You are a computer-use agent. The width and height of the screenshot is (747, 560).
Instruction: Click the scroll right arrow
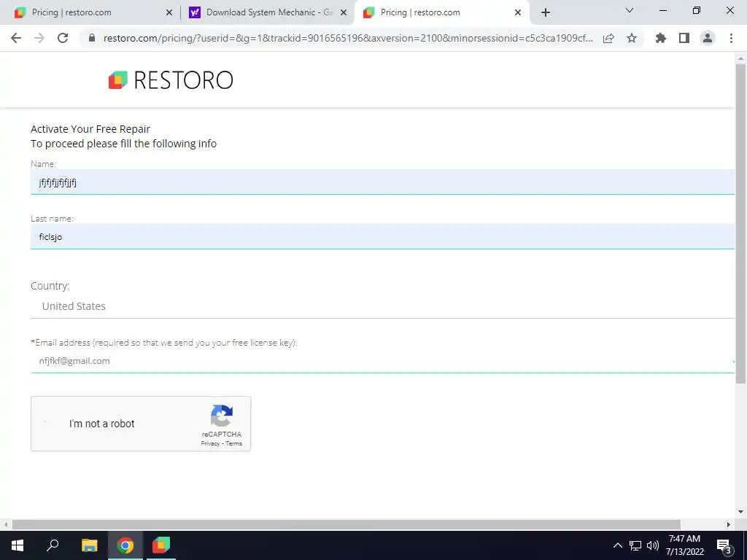[729, 524]
